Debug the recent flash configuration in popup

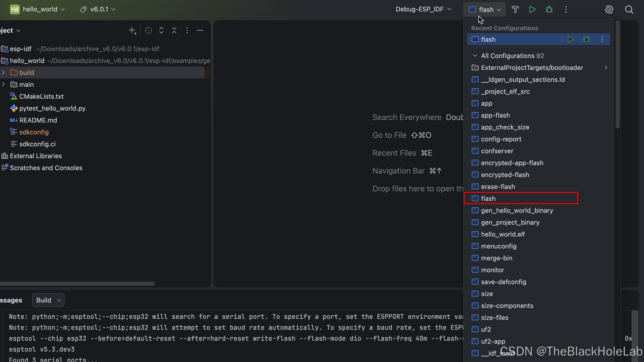586,39
